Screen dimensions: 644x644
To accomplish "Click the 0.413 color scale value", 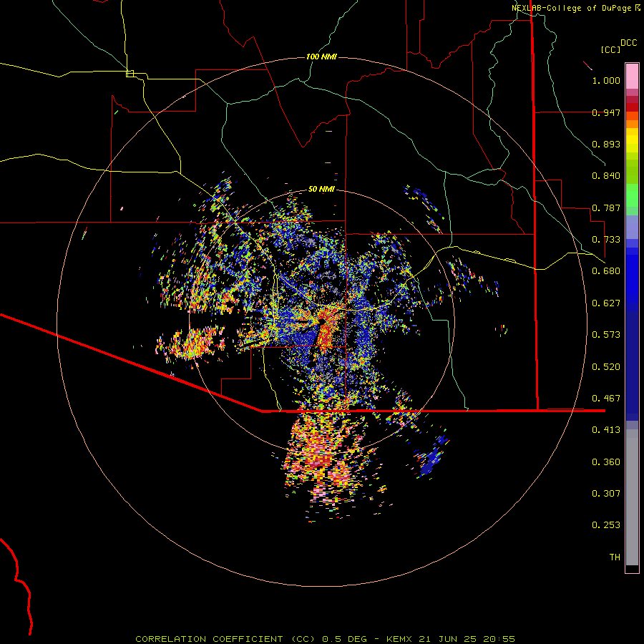I will [606, 430].
